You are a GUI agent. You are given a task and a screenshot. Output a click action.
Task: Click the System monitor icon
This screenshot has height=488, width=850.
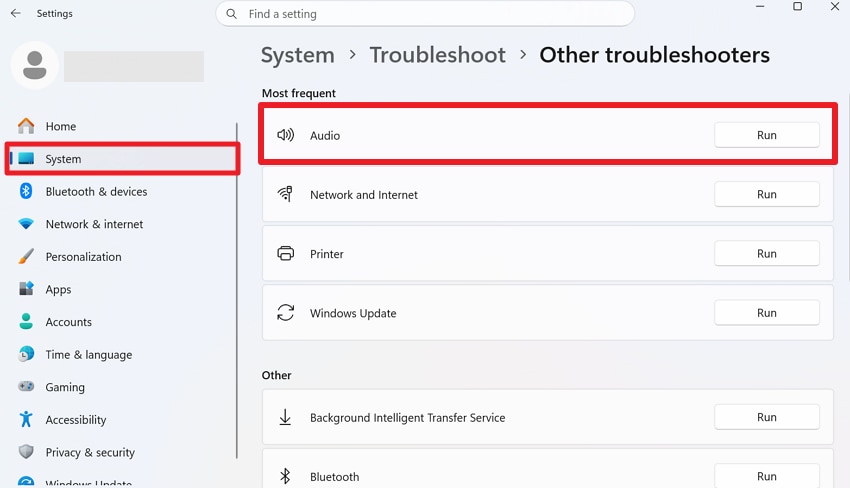pyautogui.click(x=26, y=158)
